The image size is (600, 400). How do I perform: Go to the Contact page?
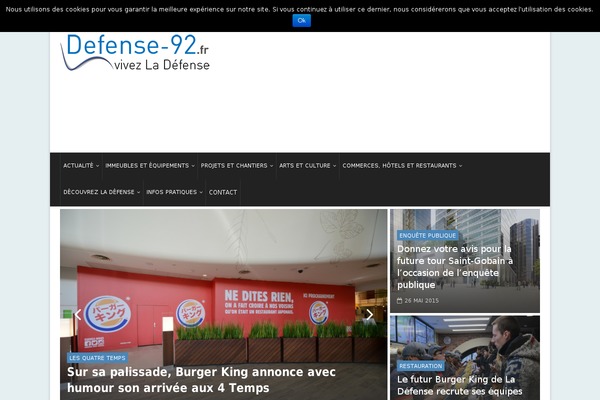[x=223, y=192]
